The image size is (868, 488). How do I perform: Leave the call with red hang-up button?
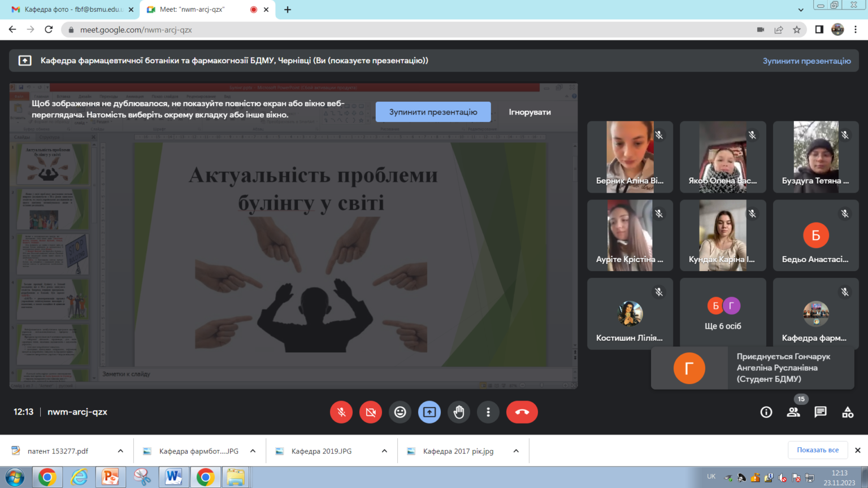click(x=522, y=412)
